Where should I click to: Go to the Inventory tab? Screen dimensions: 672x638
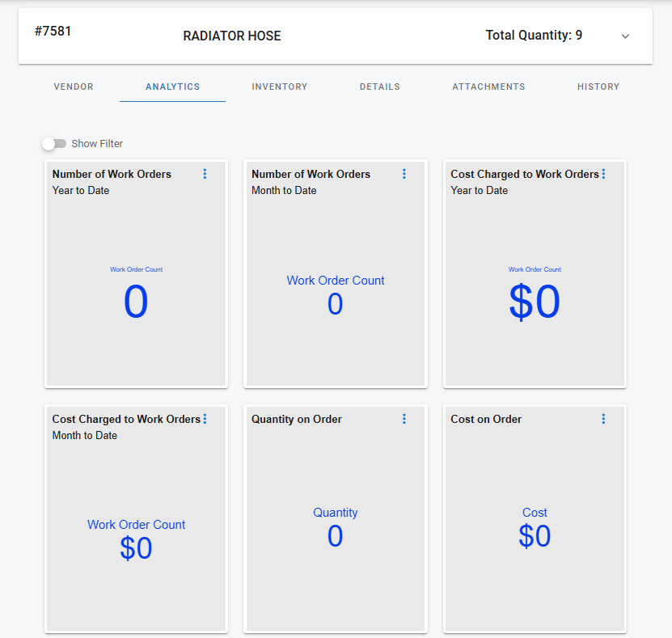pyautogui.click(x=279, y=87)
